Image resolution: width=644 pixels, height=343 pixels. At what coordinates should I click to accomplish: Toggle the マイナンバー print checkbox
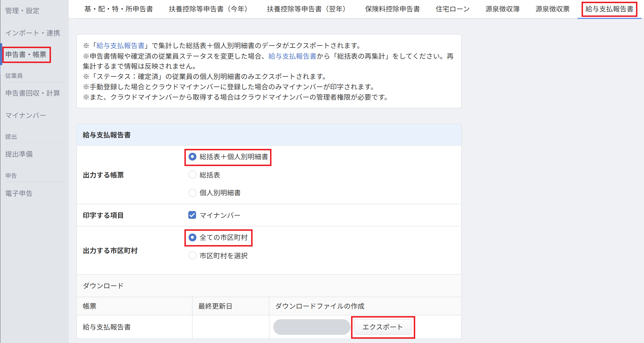click(192, 215)
